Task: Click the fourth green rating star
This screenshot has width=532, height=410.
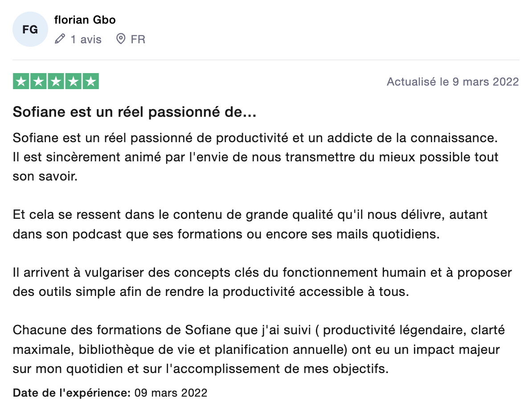Action: pos(73,82)
